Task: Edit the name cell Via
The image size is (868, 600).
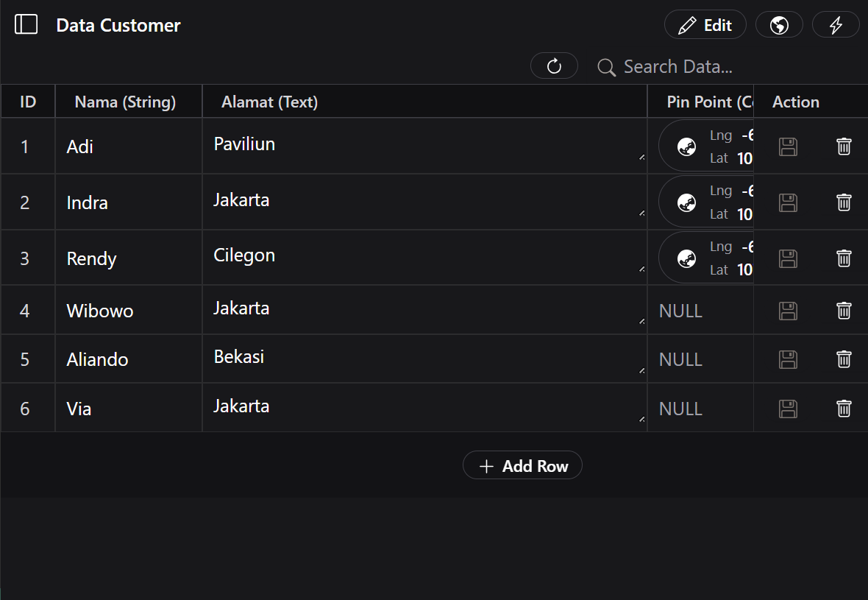Action: tap(129, 409)
